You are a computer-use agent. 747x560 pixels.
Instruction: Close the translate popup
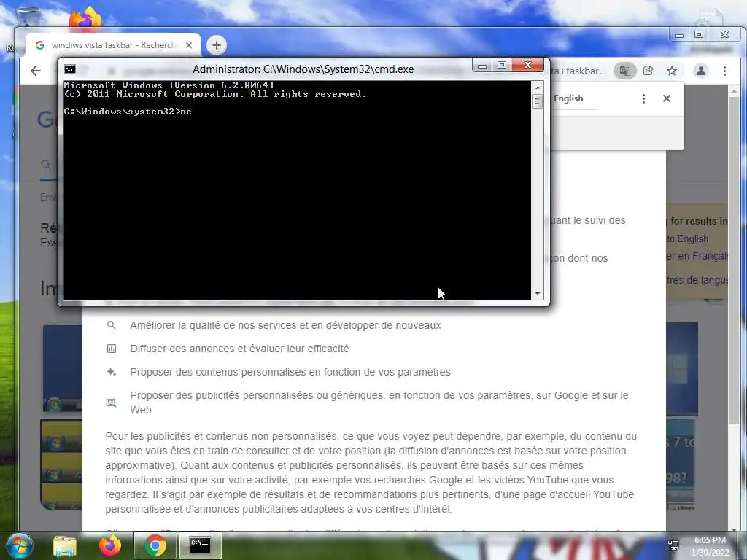click(667, 98)
